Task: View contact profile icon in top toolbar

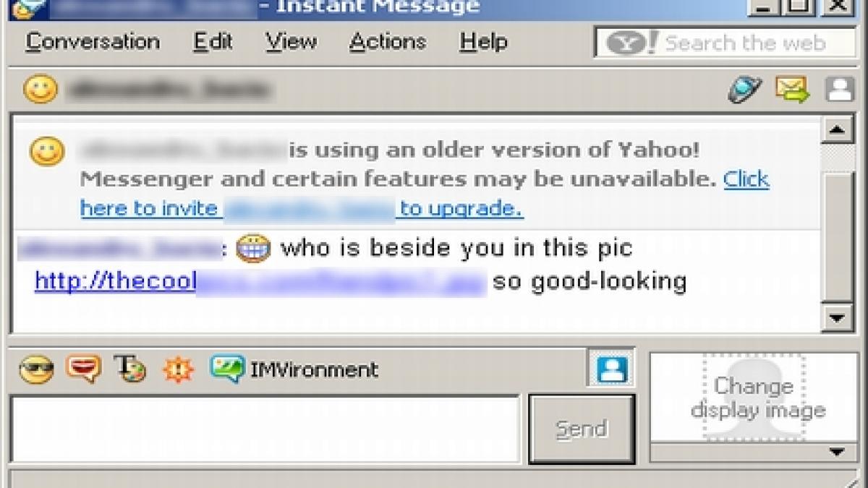Action: (x=839, y=90)
